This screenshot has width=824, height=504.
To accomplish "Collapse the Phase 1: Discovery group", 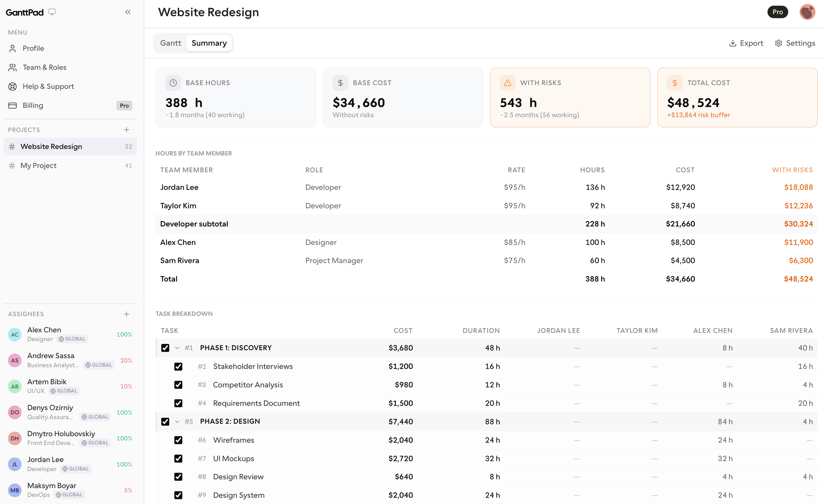I will coord(177,348).
